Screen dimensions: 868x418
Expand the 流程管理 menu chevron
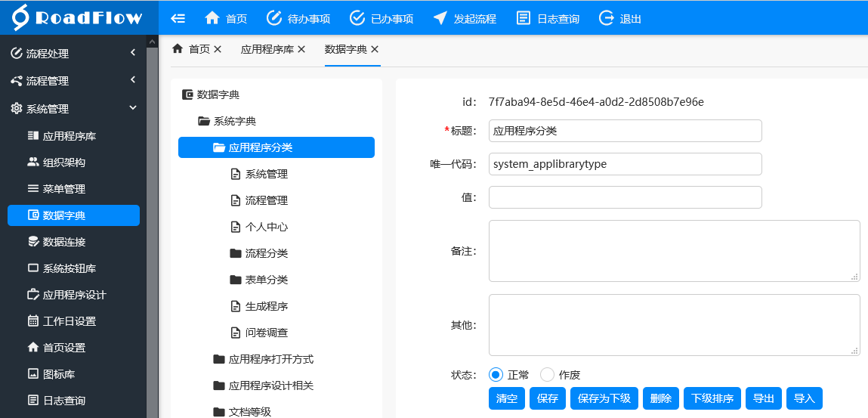[133, 79]
